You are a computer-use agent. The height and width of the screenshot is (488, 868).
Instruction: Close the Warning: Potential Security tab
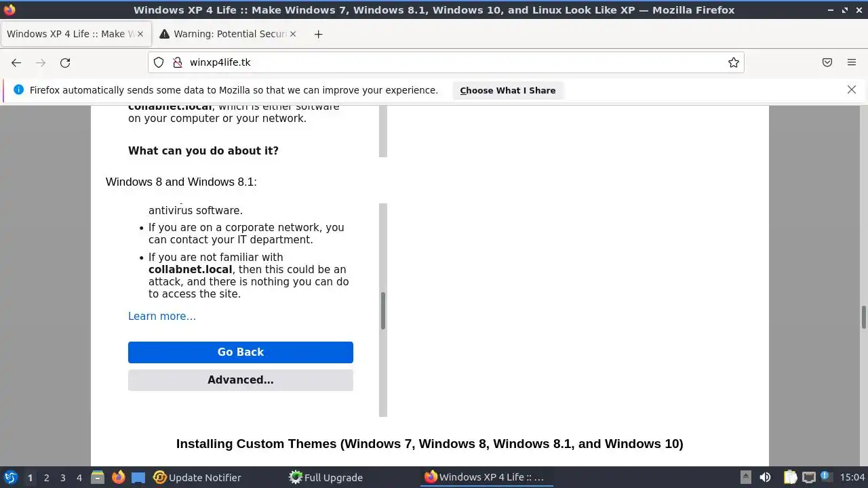(293, 34)
